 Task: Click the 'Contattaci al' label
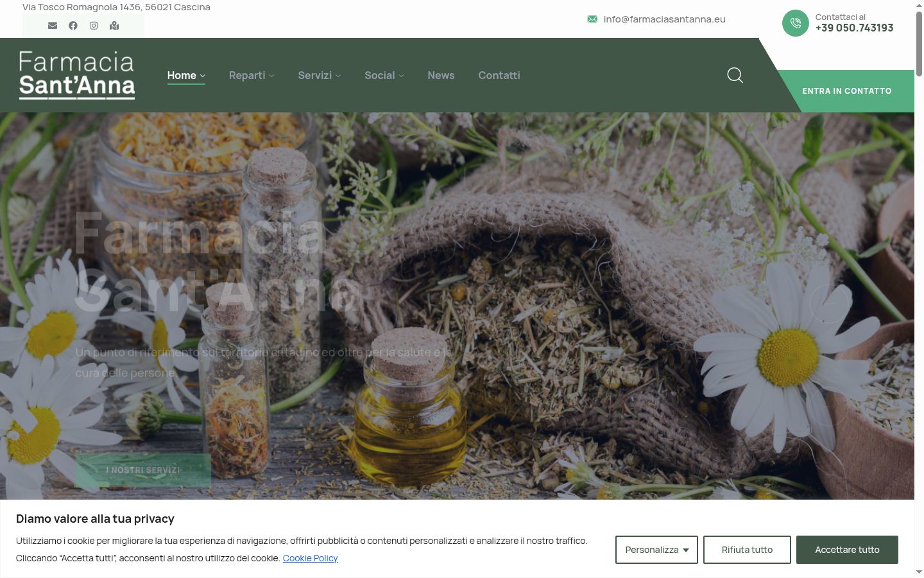tap(841, 17)
